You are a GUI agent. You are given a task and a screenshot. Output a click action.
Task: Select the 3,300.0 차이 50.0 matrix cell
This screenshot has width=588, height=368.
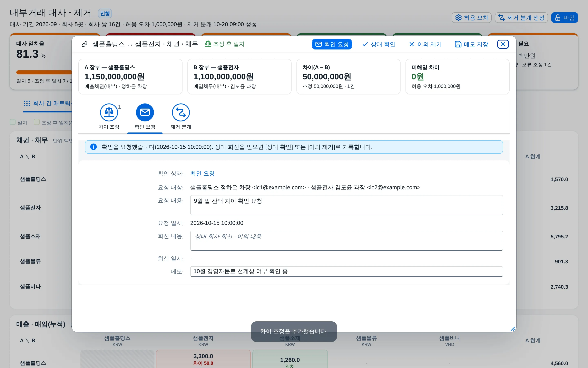(x=203, y=359)
